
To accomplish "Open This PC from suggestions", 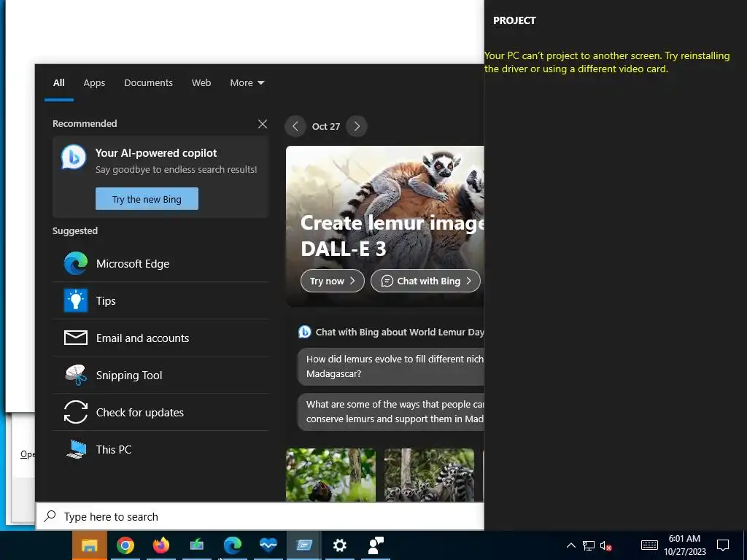I will pos(160,449).
